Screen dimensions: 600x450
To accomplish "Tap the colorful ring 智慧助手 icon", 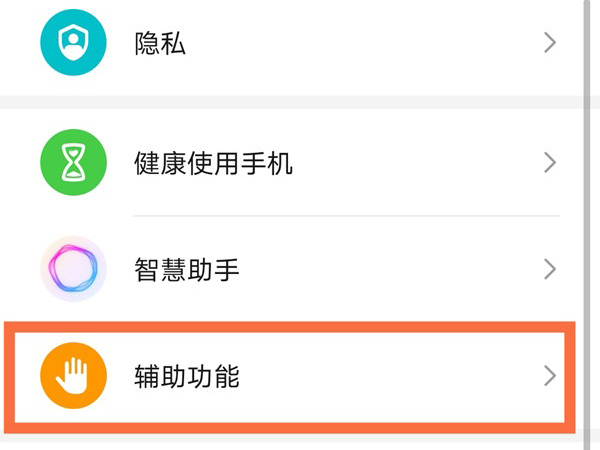I will pyautogui.click(x=73, y=269).
